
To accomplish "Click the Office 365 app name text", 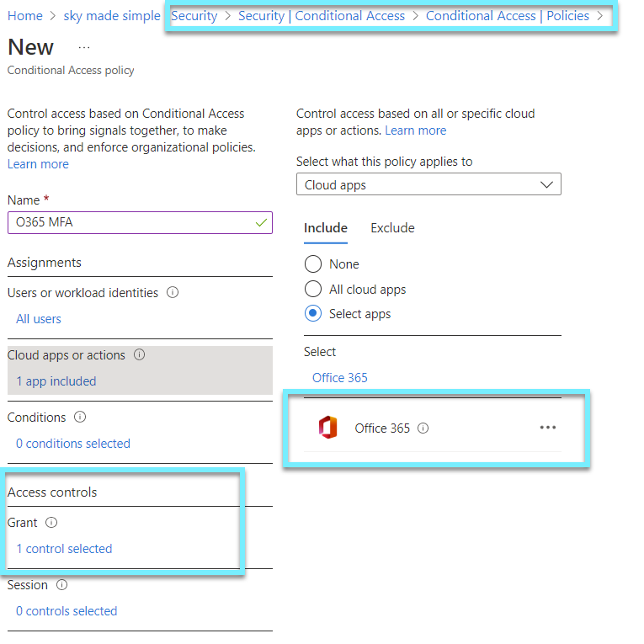I will [x=382, y=428].
